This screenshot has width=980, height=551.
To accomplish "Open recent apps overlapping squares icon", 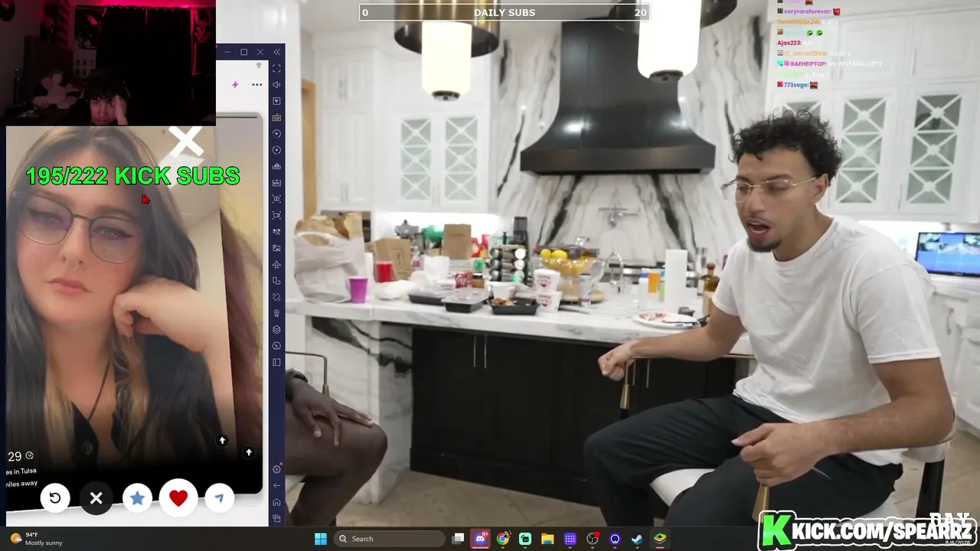I will pos(276,518).
